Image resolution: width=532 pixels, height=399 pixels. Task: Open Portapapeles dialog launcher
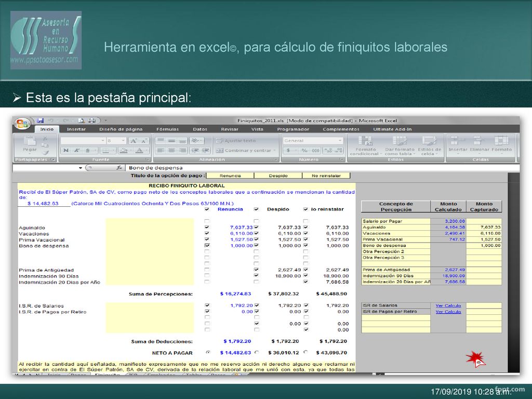pyautogui.click(x=53, y=159)
